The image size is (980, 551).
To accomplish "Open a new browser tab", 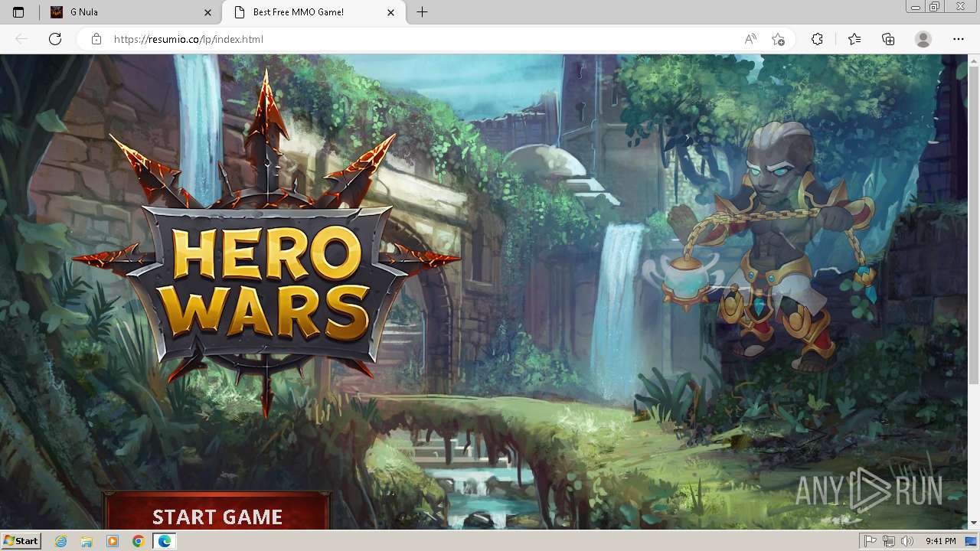I will 422,12.
